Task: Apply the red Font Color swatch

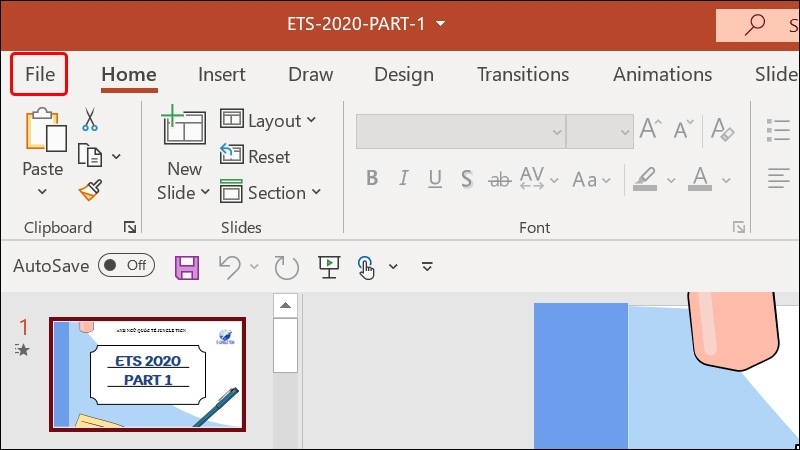Action: (700, 179)
